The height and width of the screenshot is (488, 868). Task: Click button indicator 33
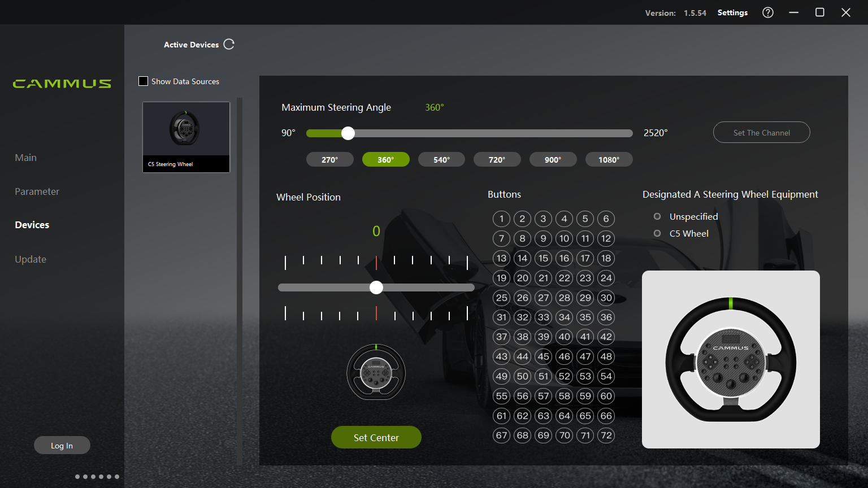point(543,317)
